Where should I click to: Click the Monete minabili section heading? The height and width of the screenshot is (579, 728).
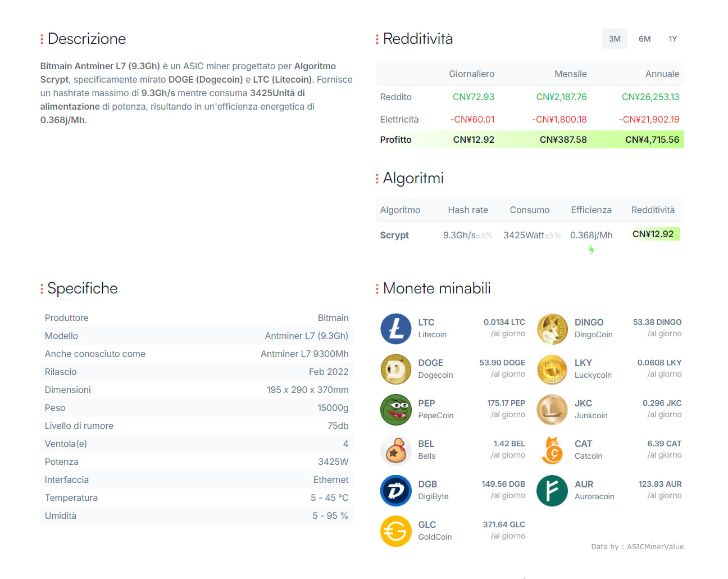[x=436, y=288]
